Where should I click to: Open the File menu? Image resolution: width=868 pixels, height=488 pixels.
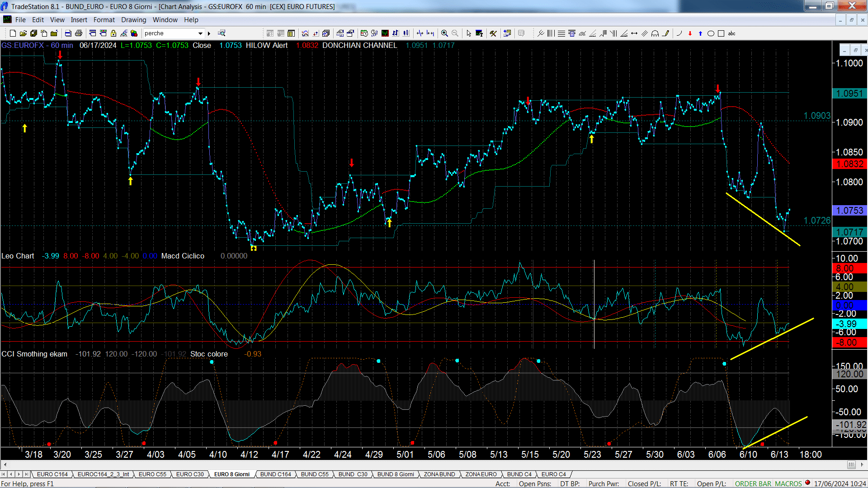[x=20, y=20]
